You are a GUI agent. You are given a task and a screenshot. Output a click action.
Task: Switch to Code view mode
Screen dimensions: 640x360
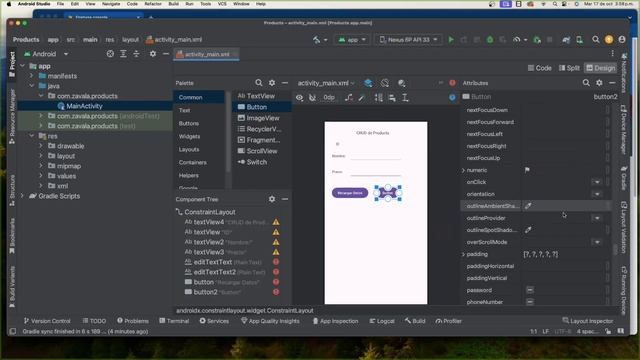[x=539, y=68]
